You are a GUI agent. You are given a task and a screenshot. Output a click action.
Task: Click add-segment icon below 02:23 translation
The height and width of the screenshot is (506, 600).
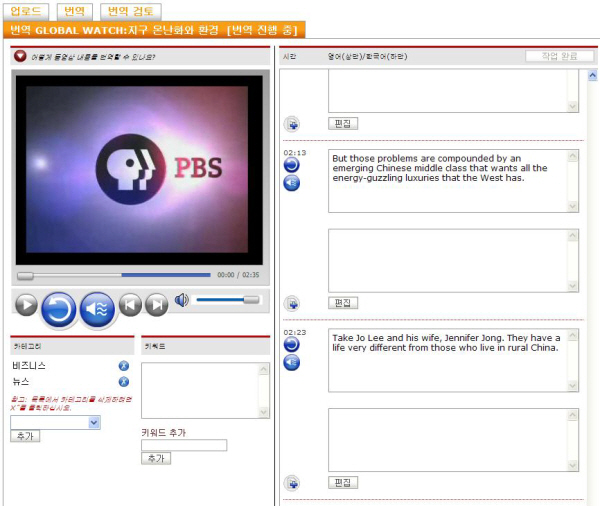coord(292,483)
